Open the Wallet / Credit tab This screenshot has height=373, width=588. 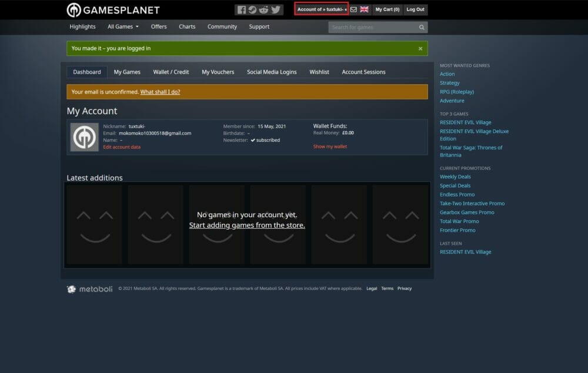(171, 72)
